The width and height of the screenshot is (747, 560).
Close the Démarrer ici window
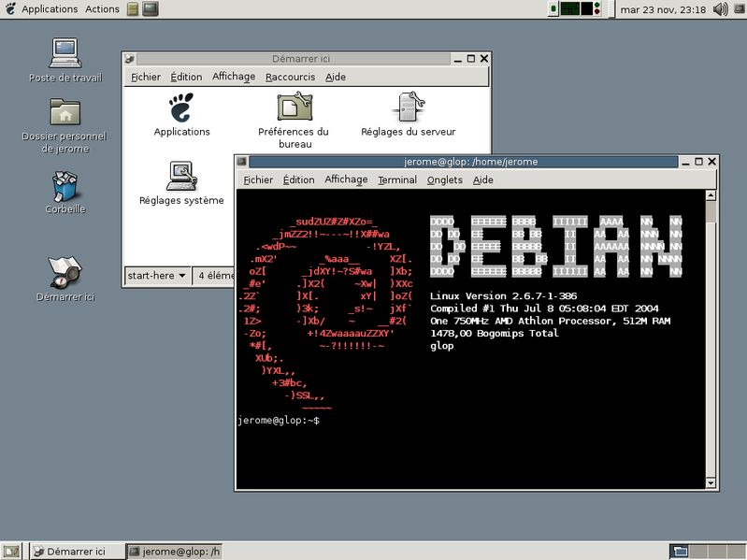click(484, 59)
